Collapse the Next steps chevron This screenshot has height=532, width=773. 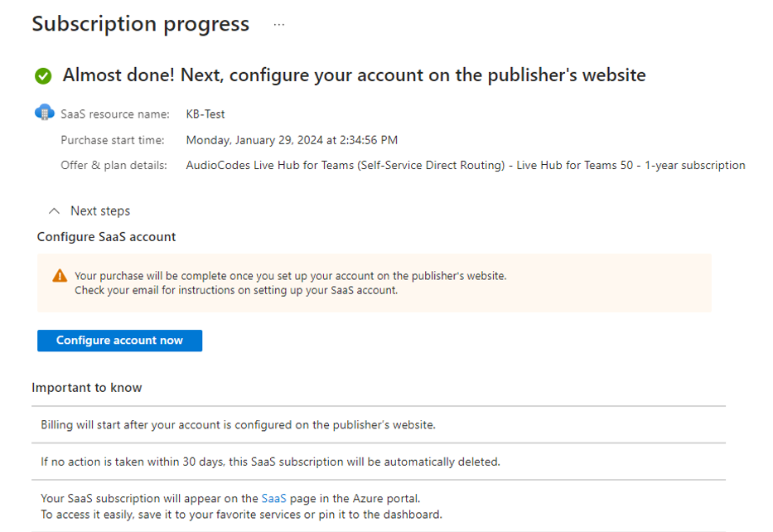tap(54, 211)
